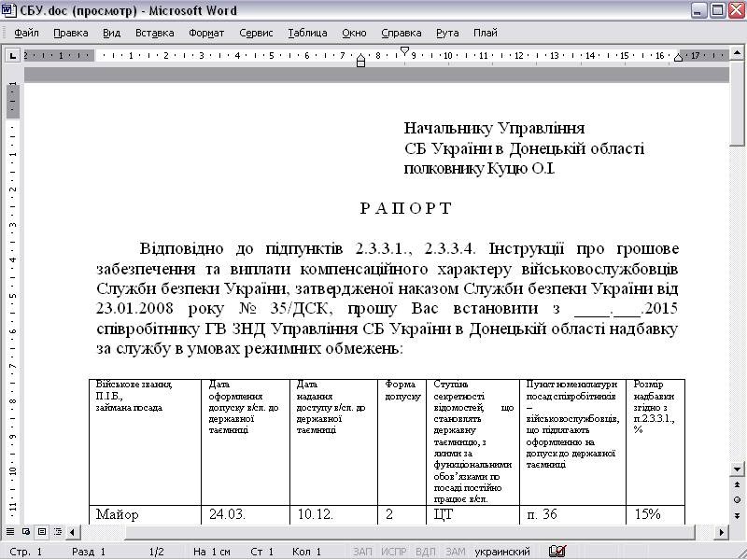Switch to Outline view button
This screenshot has height=560, width=747.
(x=57, y=531)
